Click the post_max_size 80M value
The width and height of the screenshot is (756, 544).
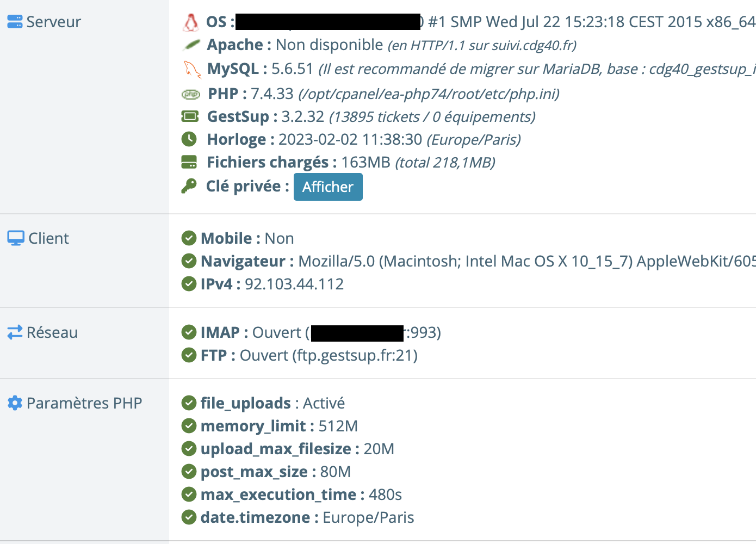click(336, 472)
